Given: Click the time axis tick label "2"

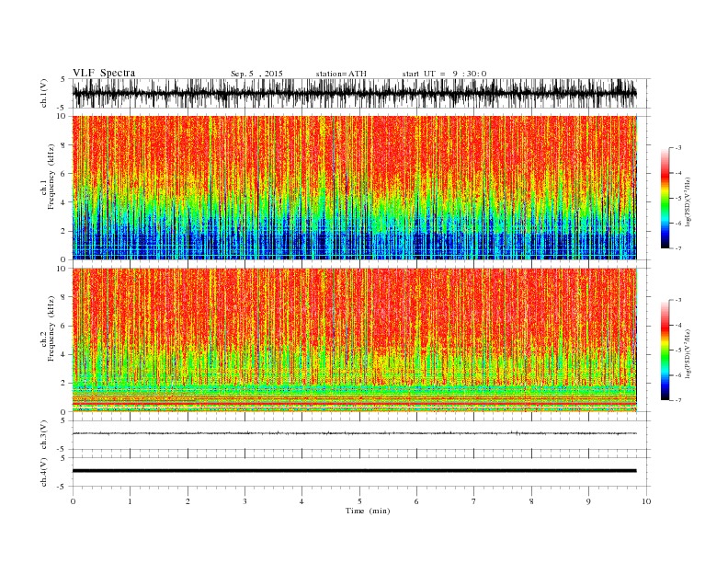Looking at the screenshot, I should (188, 501).
